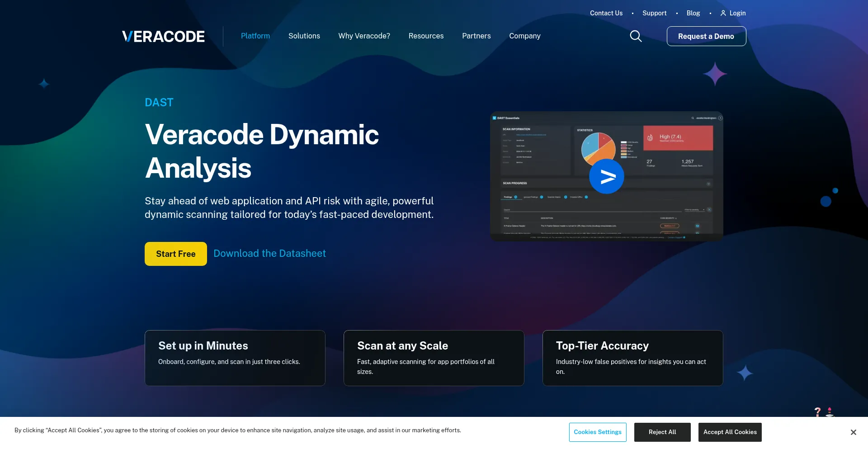Select the Set up in Minutes card

(235, 358)
